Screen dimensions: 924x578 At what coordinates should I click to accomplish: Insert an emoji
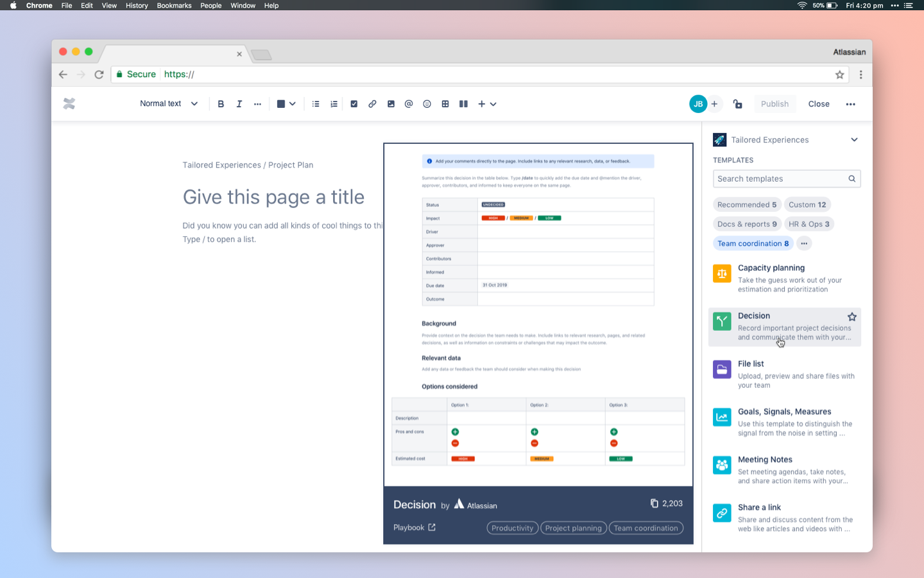click(x=427, y=104)
